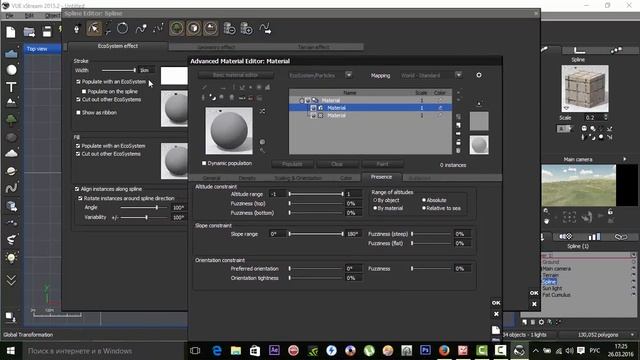
Task: Choose the curve drawing tool in Spline Editor
Action: 141,29
